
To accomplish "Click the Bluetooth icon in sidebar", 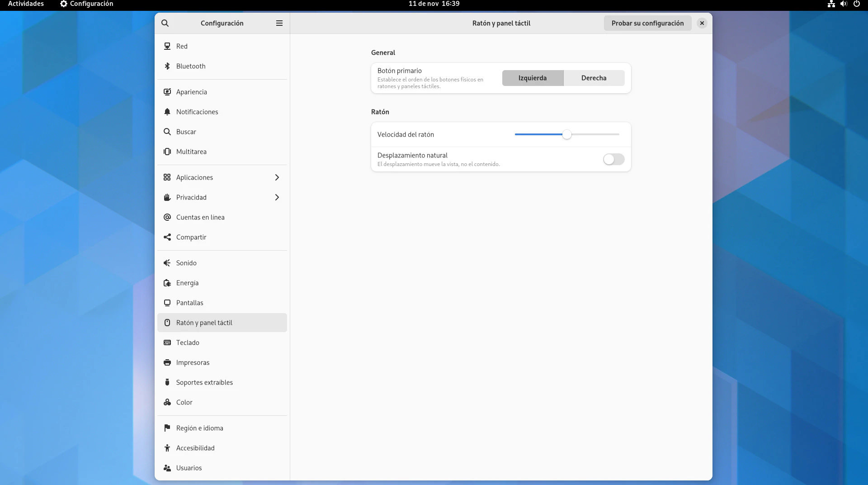I will click(x=167, y=66).
